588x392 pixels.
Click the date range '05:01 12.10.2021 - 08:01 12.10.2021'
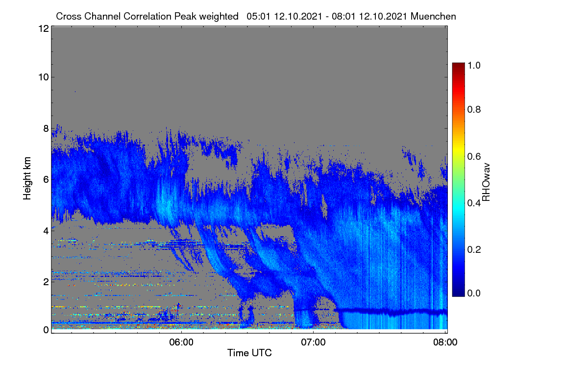(x=328, y=16)
